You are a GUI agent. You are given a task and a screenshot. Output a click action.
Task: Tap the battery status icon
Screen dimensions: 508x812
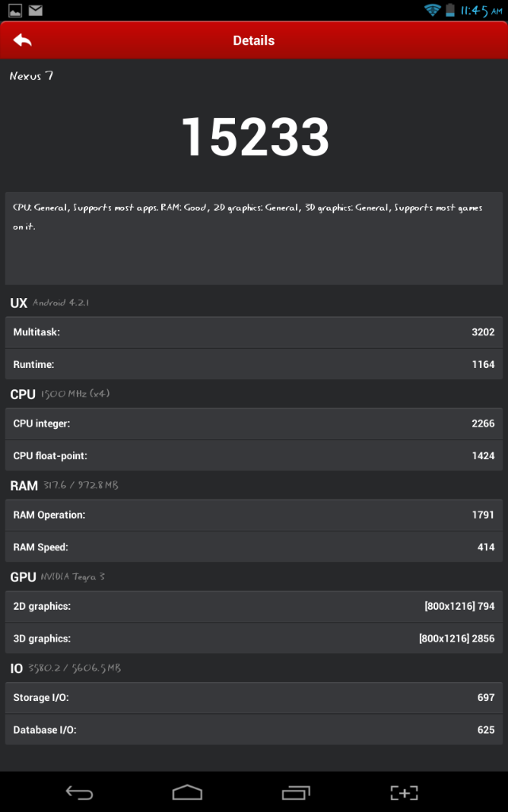[x=450, y=10]
